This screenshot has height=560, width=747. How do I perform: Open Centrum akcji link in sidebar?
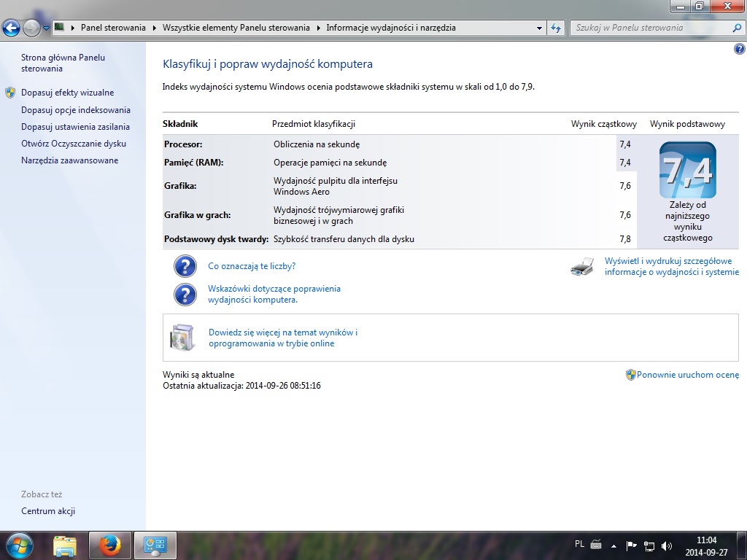[48, 511]
